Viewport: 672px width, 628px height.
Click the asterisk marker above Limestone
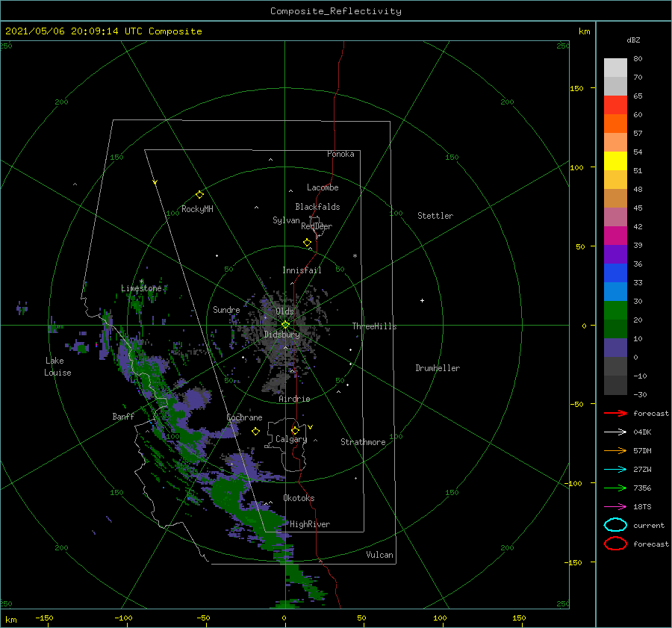(x=141, y=282)
